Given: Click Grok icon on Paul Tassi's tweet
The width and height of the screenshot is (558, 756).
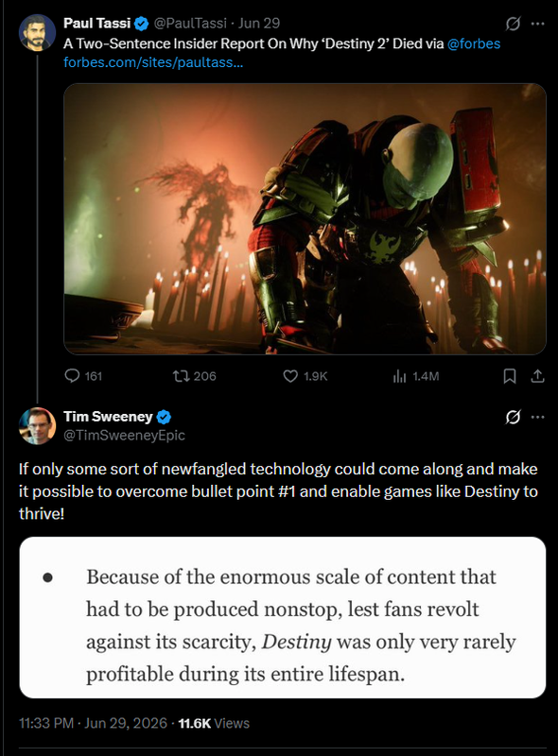Looking at the screenshot, I should point(513,23).
